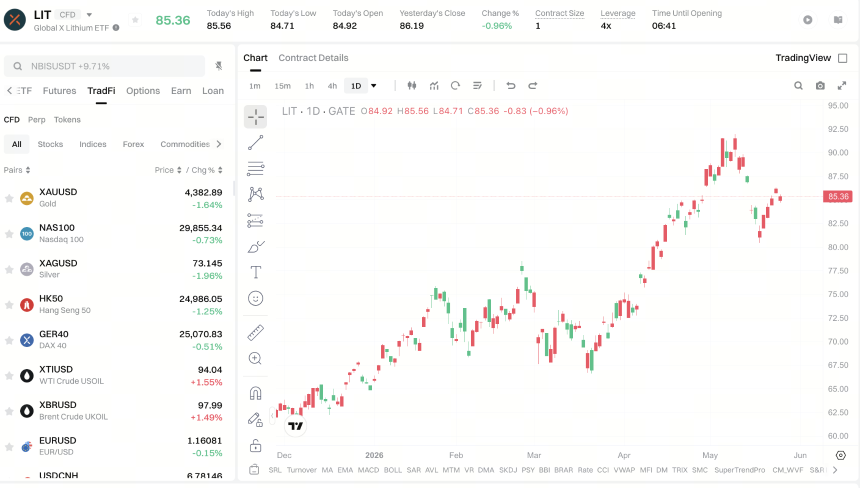Click the 85.36 current price label
This screenshot has width=860, height=488.
(x=838, y=196)
